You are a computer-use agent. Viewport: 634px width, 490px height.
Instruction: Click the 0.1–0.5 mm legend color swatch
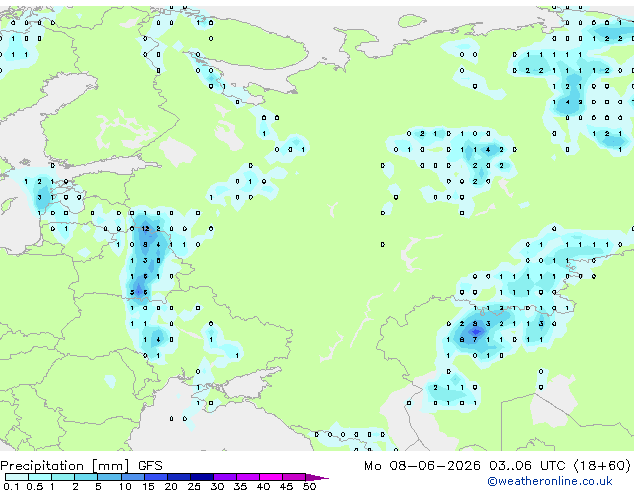tap(17, 477)
